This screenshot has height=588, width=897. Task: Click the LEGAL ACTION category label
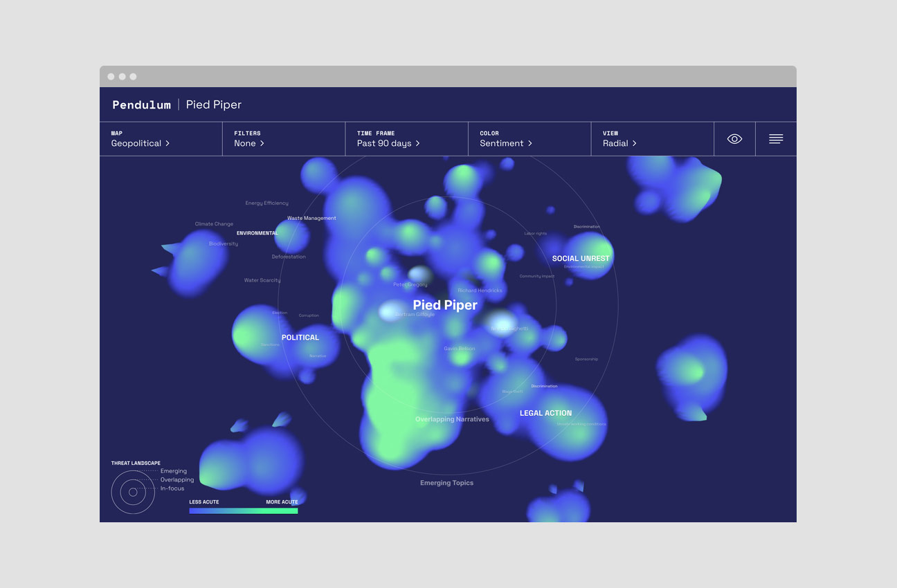546,413
